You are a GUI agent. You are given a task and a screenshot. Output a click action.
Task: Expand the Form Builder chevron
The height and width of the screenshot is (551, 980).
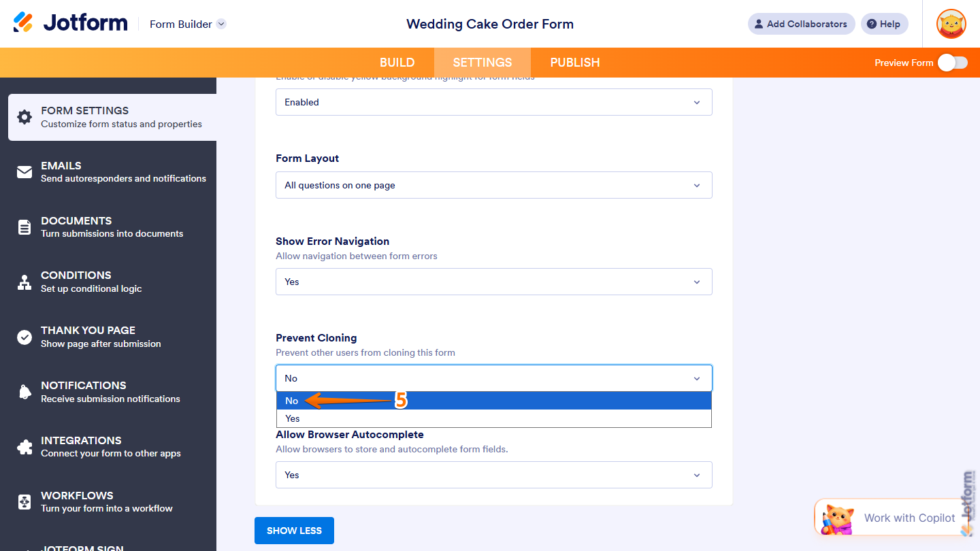click(220, 24)
